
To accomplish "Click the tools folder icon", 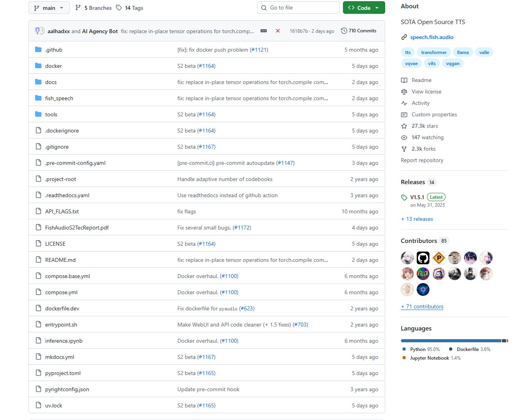I will 38,114.
